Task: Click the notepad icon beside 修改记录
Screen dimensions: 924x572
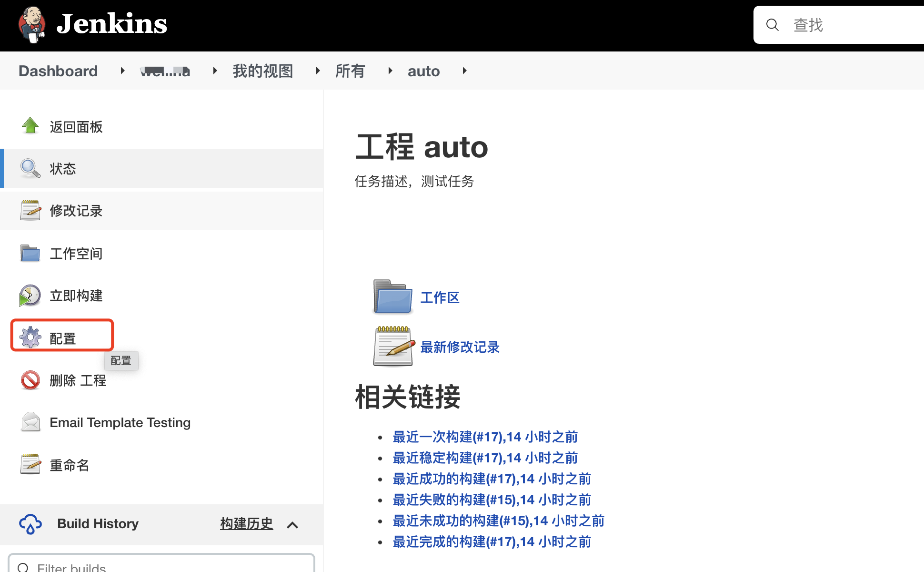Action: click(30, 210)
